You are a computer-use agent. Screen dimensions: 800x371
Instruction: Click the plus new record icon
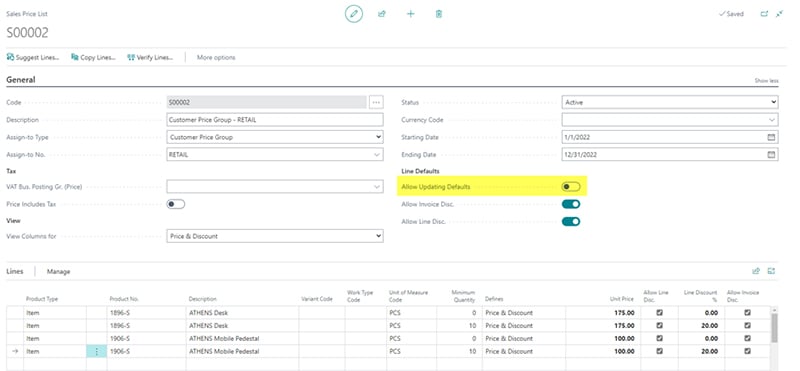point(410,14)
